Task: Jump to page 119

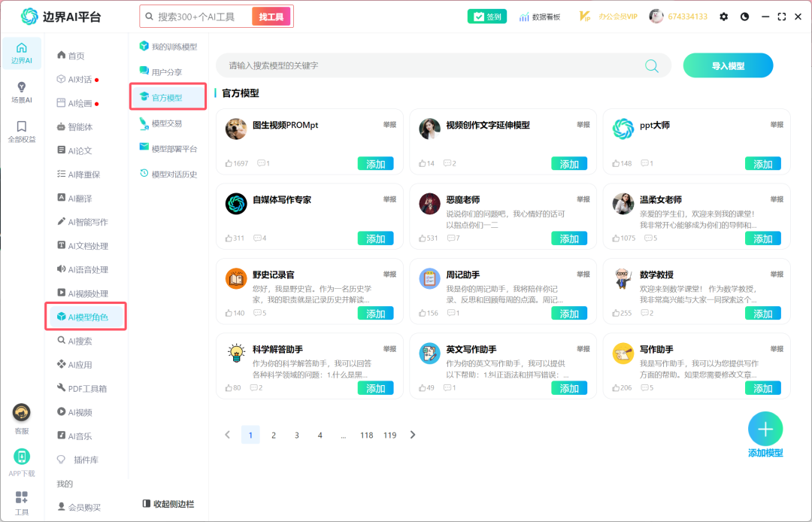Action: pos(390,435)
